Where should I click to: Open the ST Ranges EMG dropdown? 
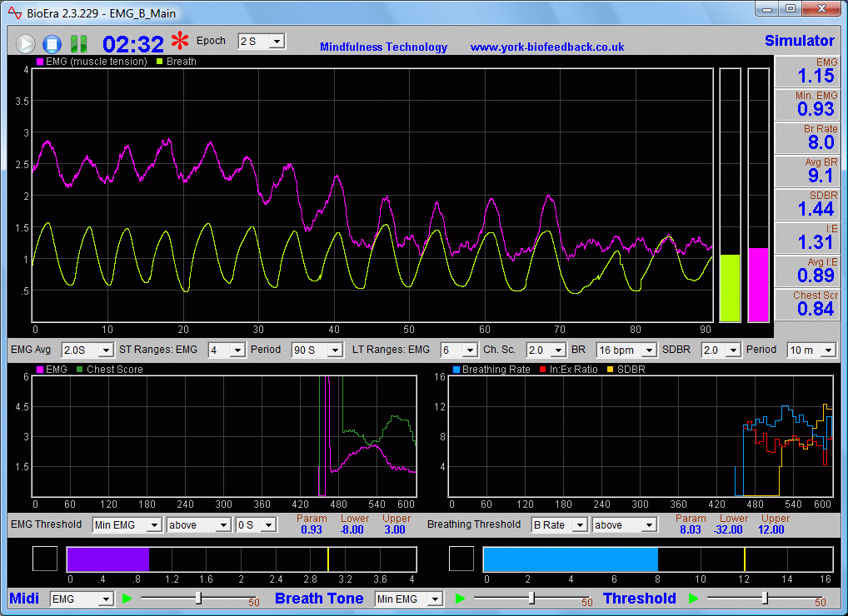[227, 350]
